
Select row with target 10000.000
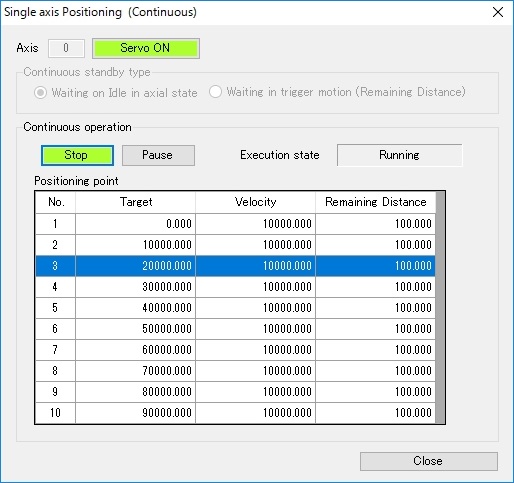tap(235, 245)
